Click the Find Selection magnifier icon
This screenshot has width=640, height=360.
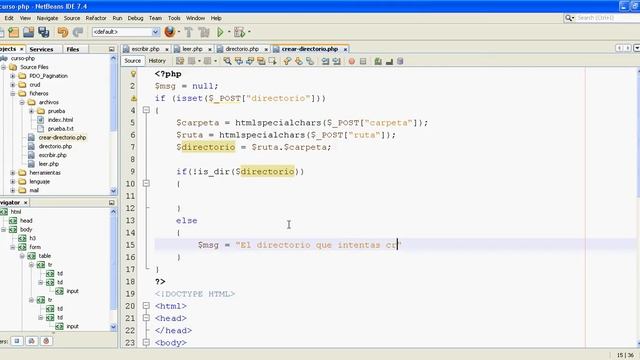(227, 61)
